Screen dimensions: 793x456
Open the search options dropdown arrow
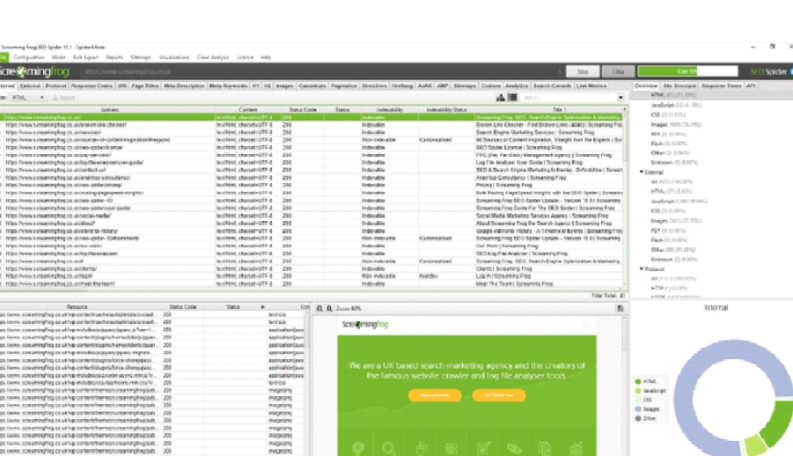point(621,98)
